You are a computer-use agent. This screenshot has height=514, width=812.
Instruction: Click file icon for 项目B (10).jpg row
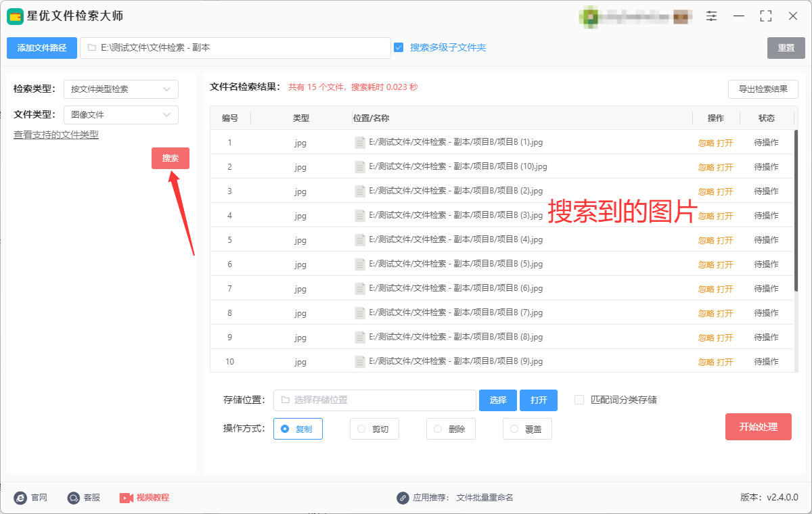[360, 167]
